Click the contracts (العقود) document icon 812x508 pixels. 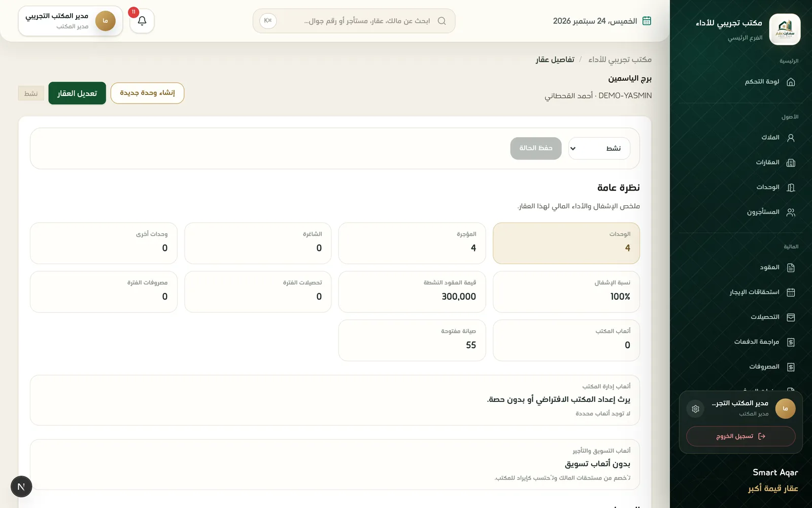point(791,268)
